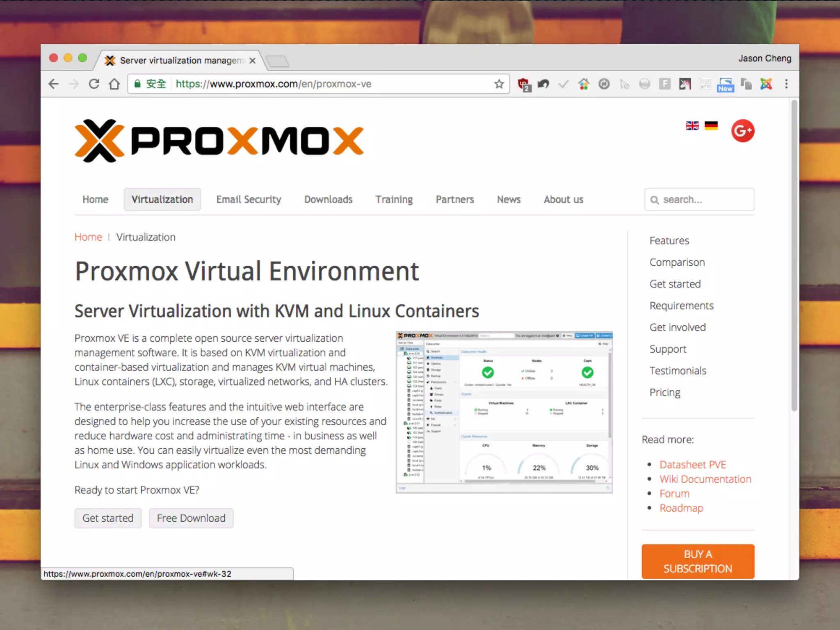Click the secure padlock site info icon
Image resolution: width=840 pixels, height=630 pixels.
(x=138, y=84)
